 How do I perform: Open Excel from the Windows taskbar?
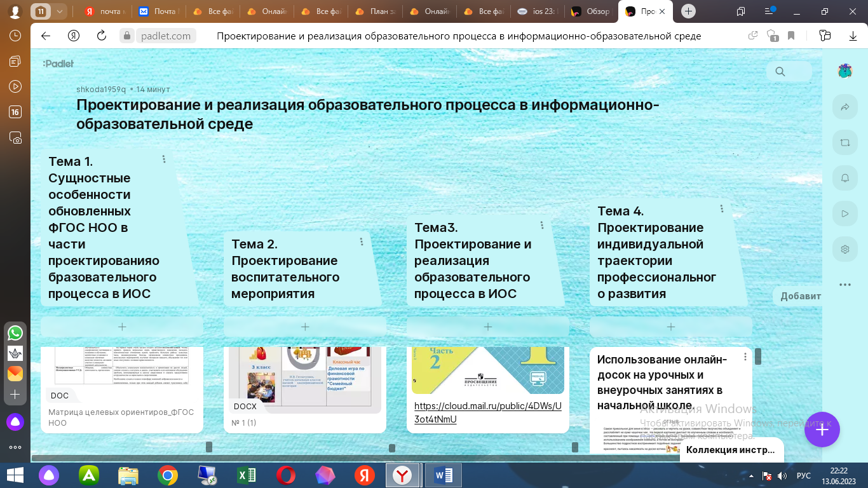point(246,475)
